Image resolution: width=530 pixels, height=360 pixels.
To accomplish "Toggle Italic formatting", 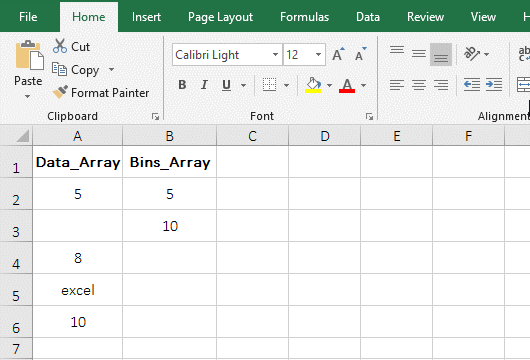I will click(x=204, y=85).
